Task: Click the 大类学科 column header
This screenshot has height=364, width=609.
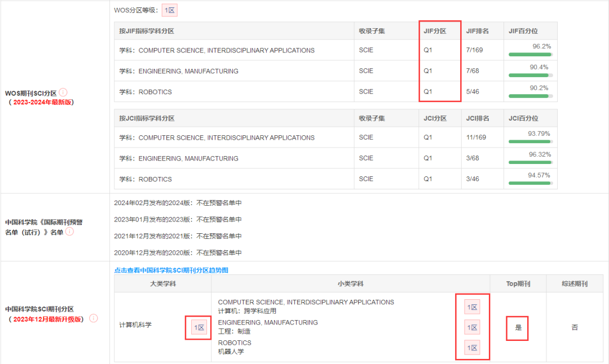Action: 163,283
